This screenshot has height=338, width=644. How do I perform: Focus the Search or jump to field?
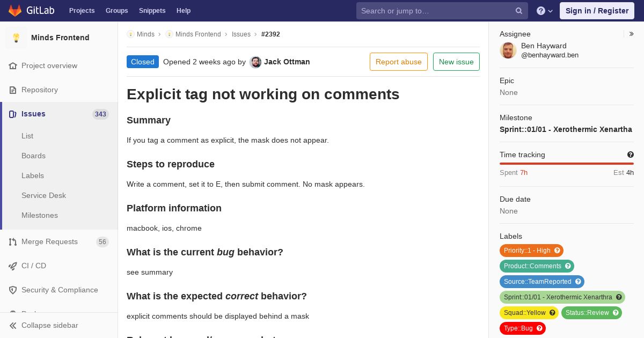pos(442,11)
